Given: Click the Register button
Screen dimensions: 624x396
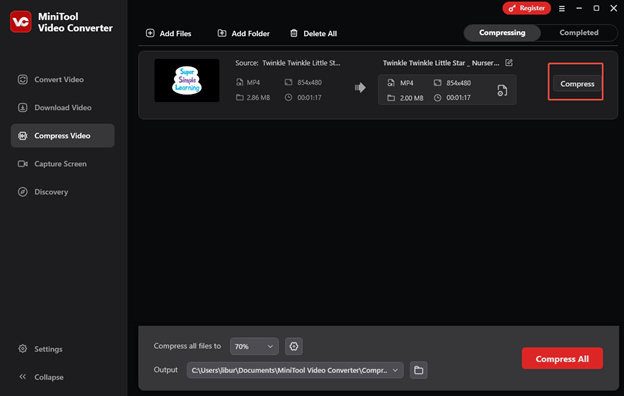Looking at the screenshot, I should point(526,8).
